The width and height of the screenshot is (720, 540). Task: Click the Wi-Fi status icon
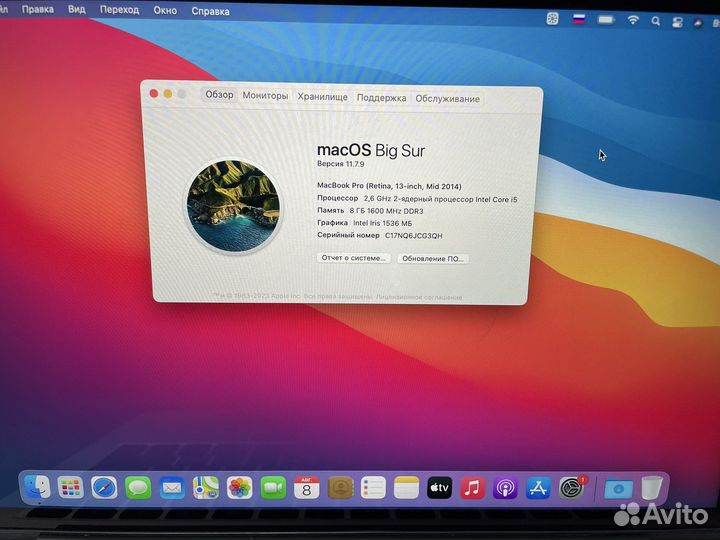(633, 20)
